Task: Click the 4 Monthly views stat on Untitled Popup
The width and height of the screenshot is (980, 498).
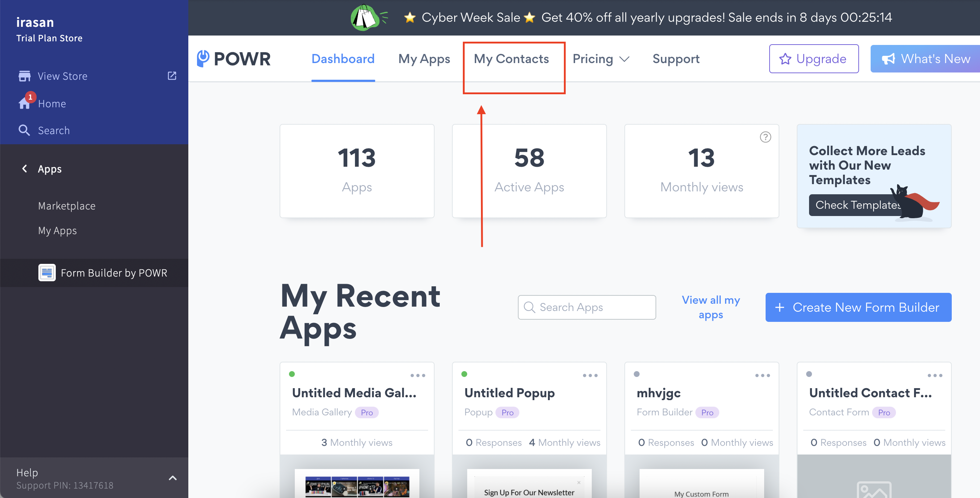Action: pos(564,442)
